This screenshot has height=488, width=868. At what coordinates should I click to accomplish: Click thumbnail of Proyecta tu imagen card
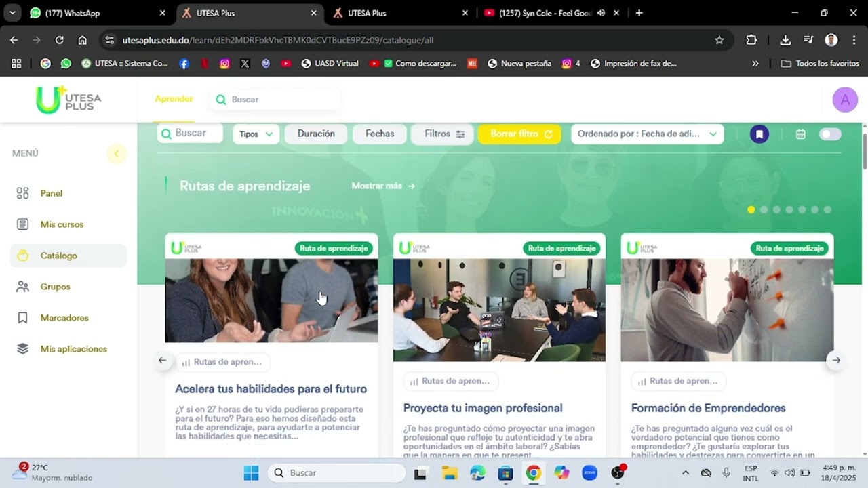coord(499,310)
